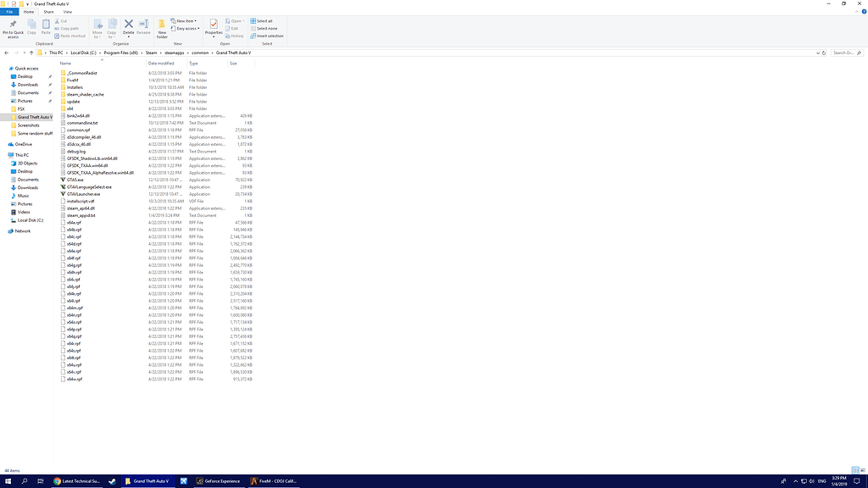Open the New item dropdown

pyautogui.click(x=184, y=21)
